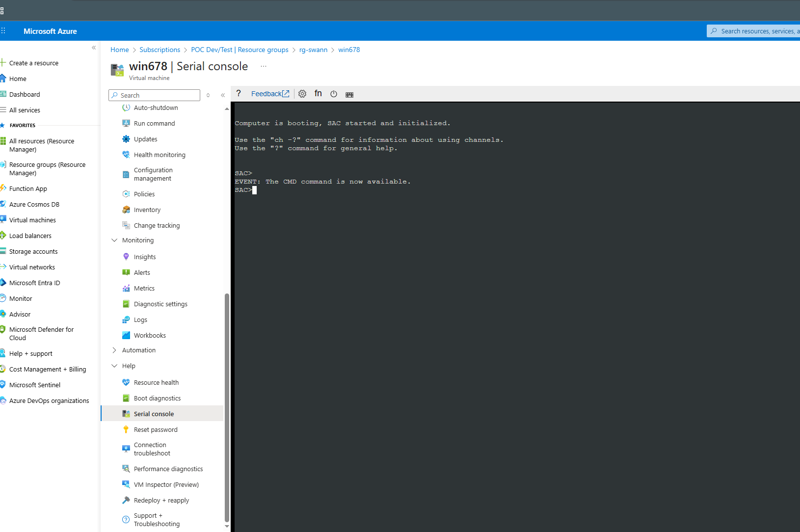Select Health monitoring
800x532 pixels.
tap(160, 155)
